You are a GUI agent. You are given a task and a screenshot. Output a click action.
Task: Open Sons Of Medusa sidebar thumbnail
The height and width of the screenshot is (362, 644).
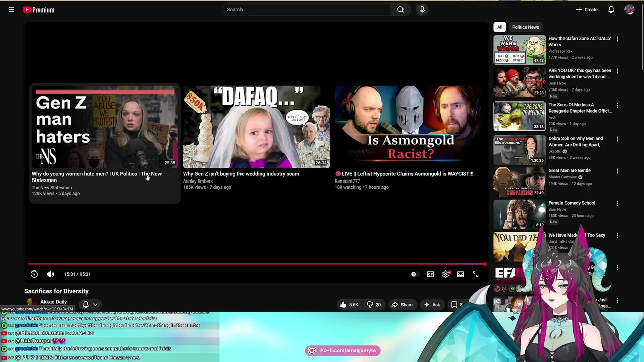click(519, 116)
